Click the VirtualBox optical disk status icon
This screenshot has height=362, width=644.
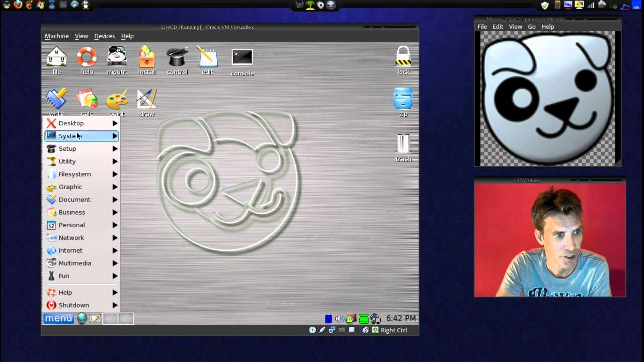click(312, 330)
